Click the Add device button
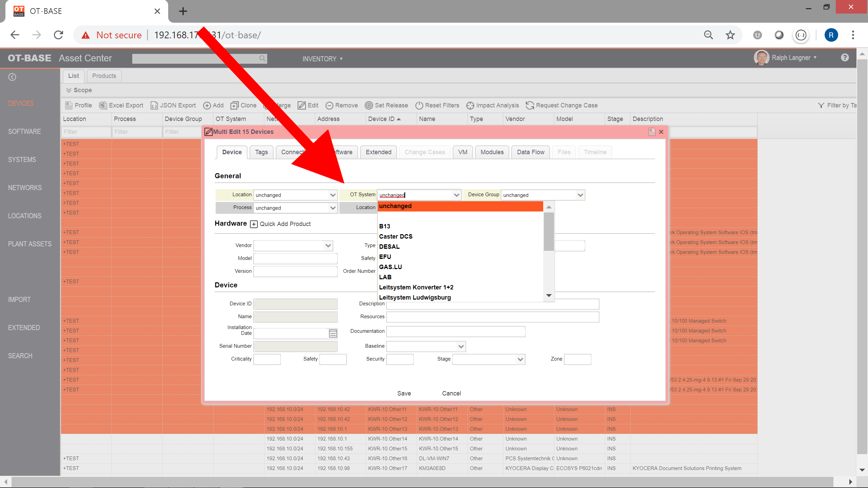This screenshot has width=868, height=488. click(213, 105)
